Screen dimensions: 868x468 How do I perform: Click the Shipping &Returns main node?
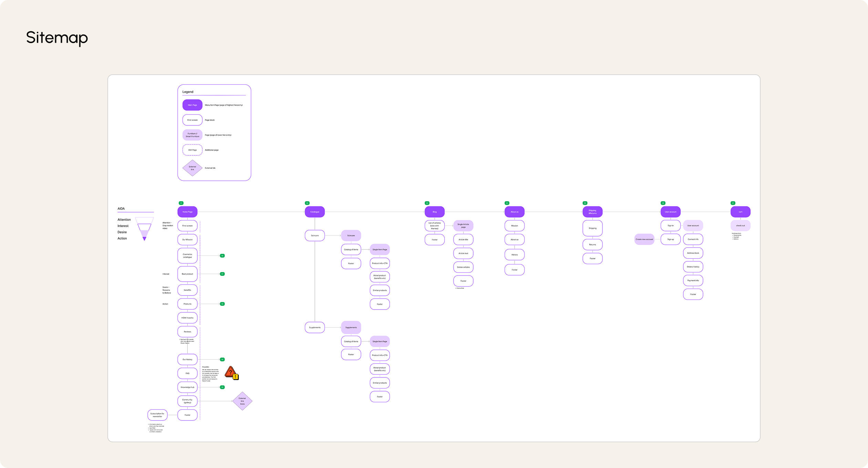(592, 212)
